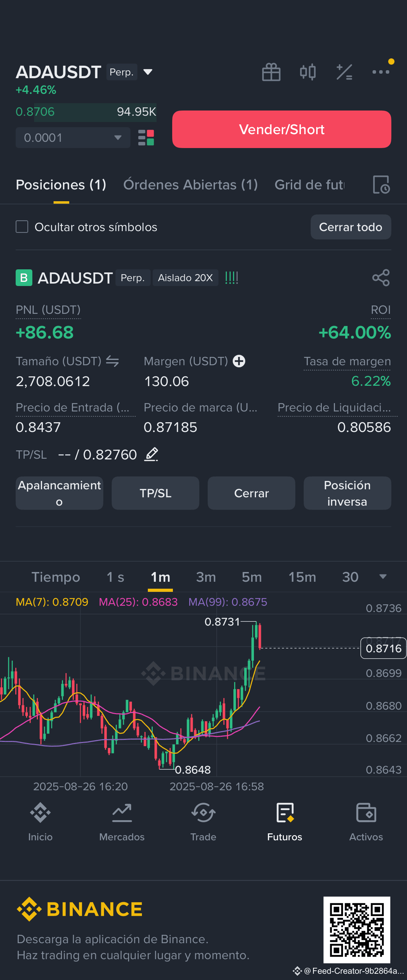Tap the MA(99): 0.8675 indicator label

228,602
